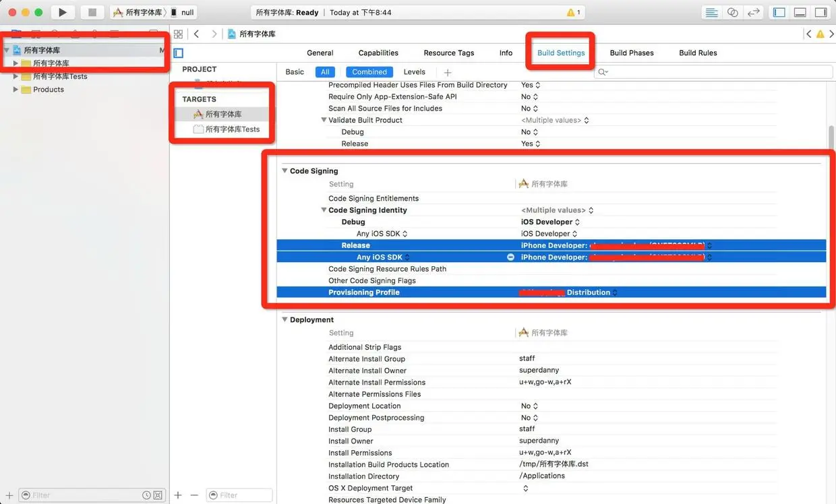
Task: Toggle the Utilities panel visibility
Action: click(x=820, y=12)
